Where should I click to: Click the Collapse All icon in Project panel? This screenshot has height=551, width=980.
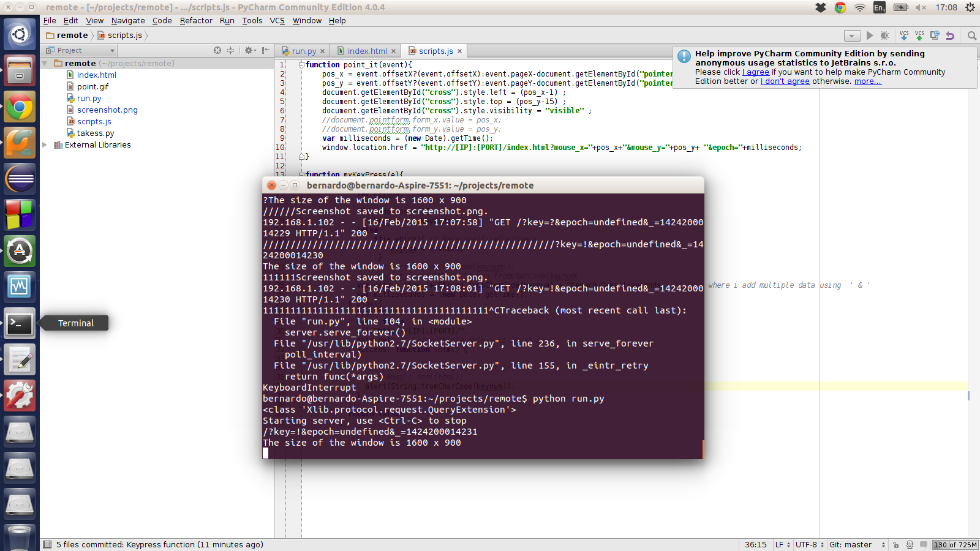tap(230, 50)
